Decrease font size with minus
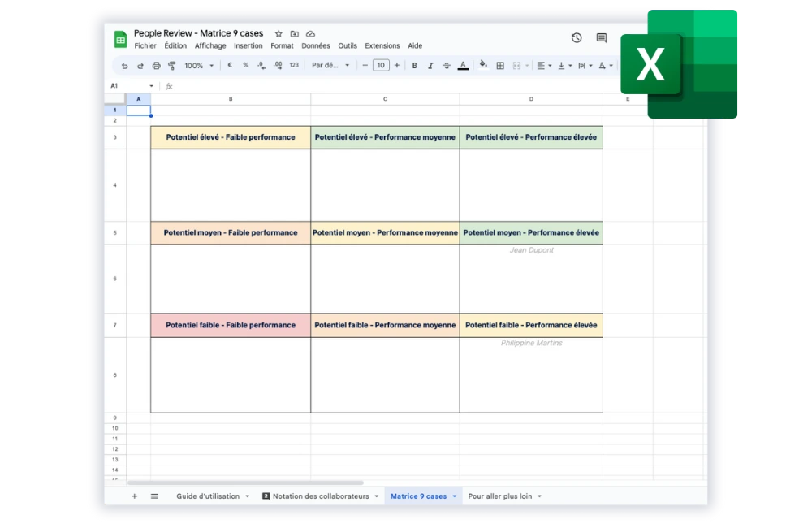Viewport: 812px width, 528px height. (x=365, y=65)
